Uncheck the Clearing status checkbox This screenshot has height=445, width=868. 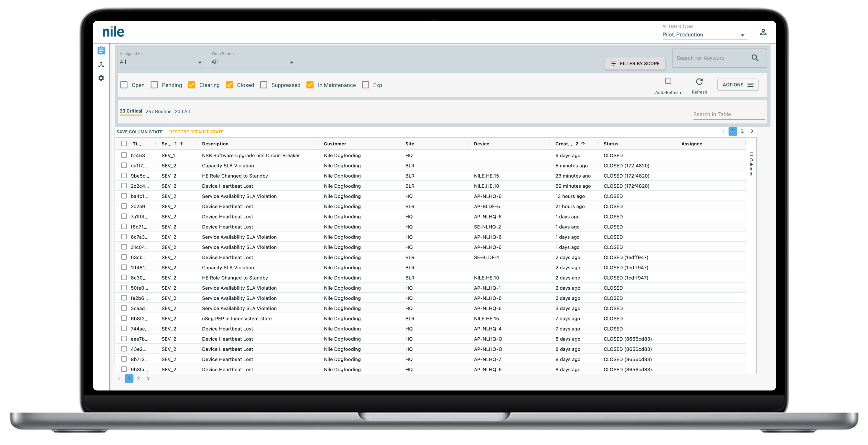pos(192,85)
